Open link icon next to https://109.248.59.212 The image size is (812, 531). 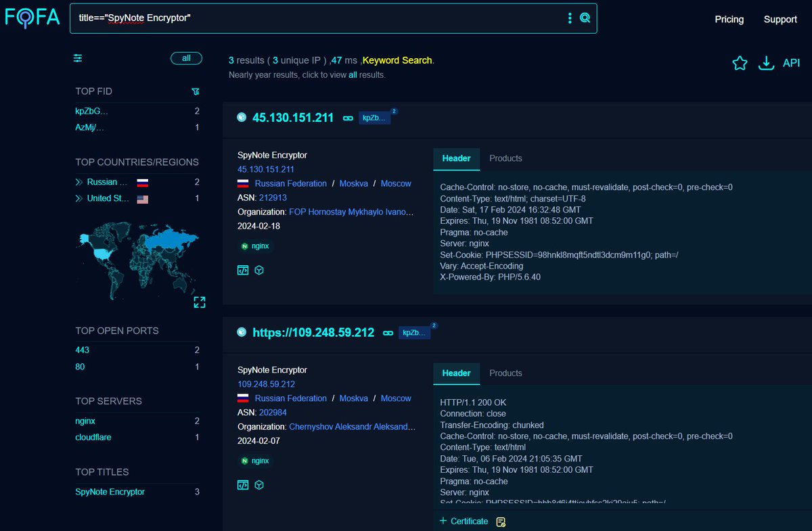[x=388, y=333]
